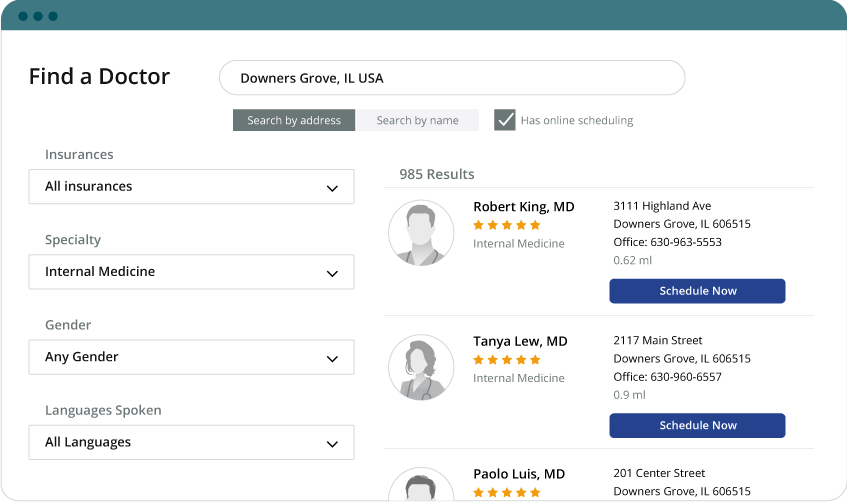Schedule Now with Robert King

(x=697, y=291)
